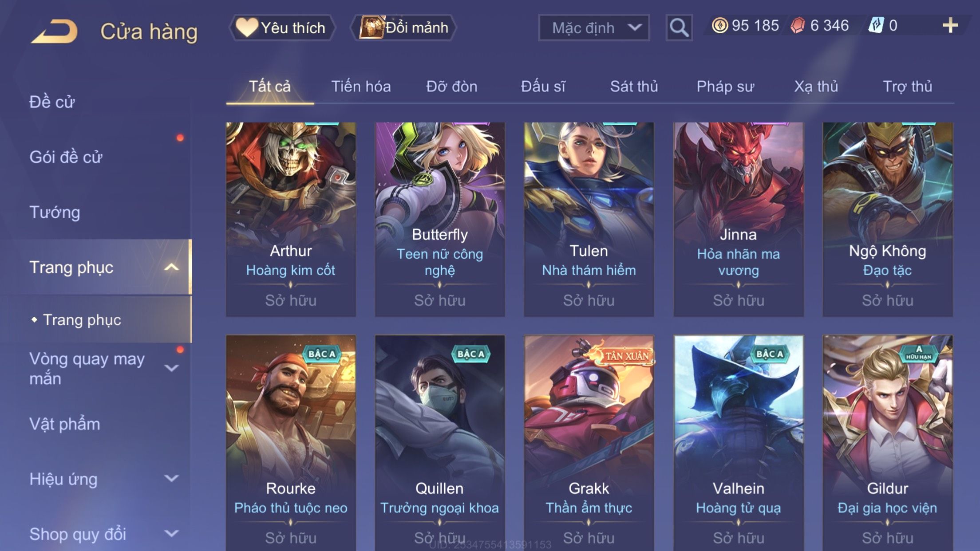Switch to the Sát thủ tab
980x551 pixels.
pyautogui.click(x=634, y=87)
